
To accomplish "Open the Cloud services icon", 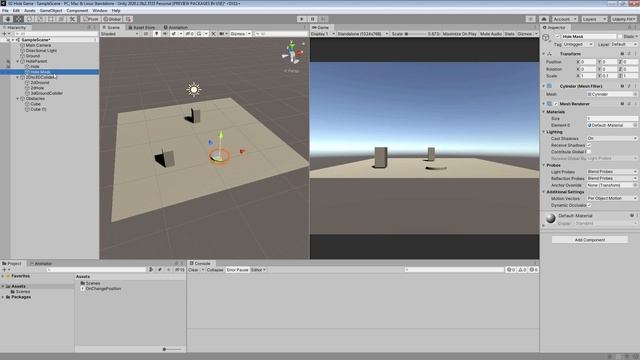I will click(x=544, y=19).
